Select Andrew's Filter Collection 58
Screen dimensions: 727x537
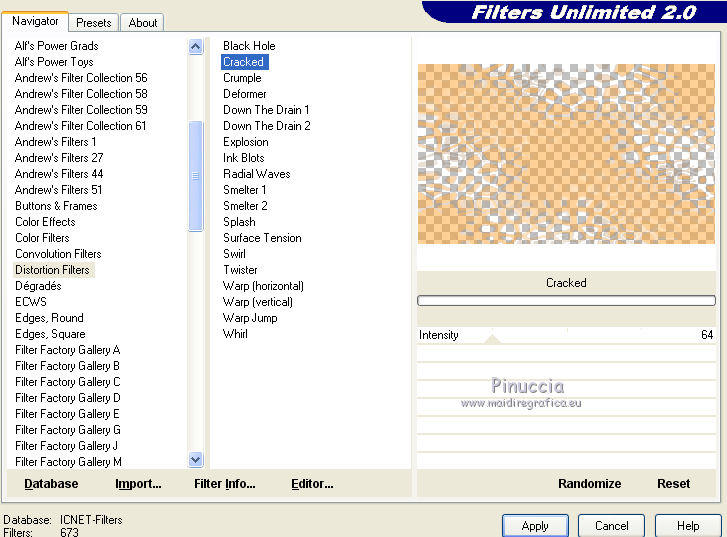click(x=81, y=94)
